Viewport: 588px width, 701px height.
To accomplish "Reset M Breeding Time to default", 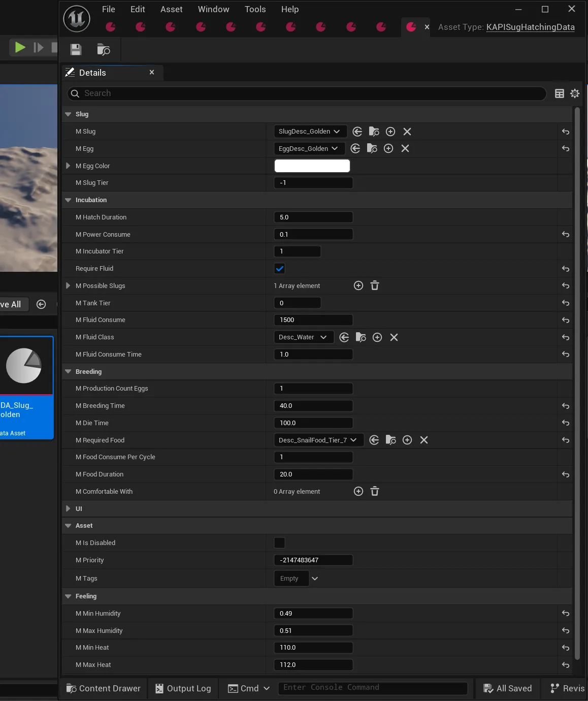I will click(x=566, y=406).
